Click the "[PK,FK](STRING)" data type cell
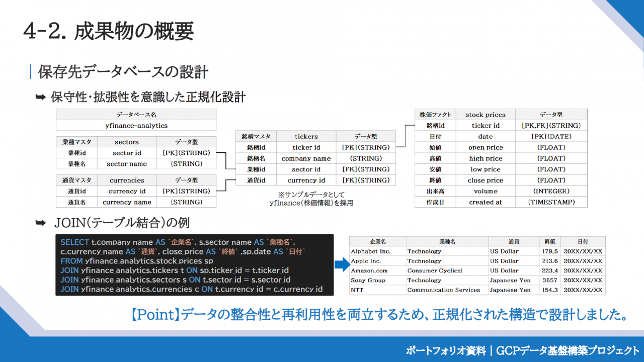 pyautogui.click(x=551, y=126)
